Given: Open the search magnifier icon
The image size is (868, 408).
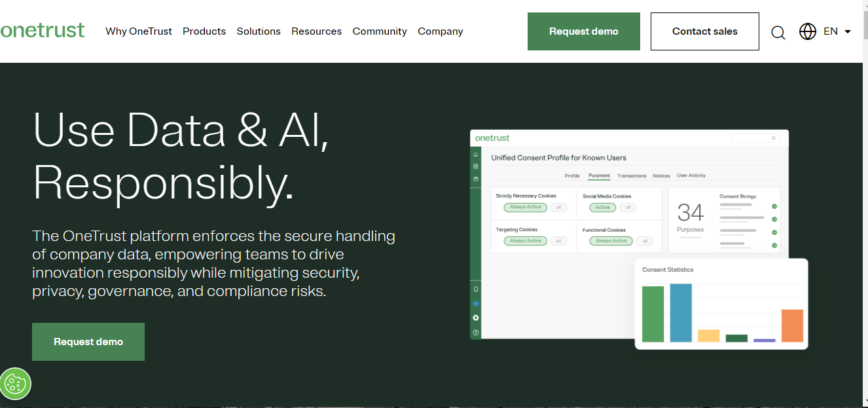Looking at the screenshot, I should click(778, 32).
